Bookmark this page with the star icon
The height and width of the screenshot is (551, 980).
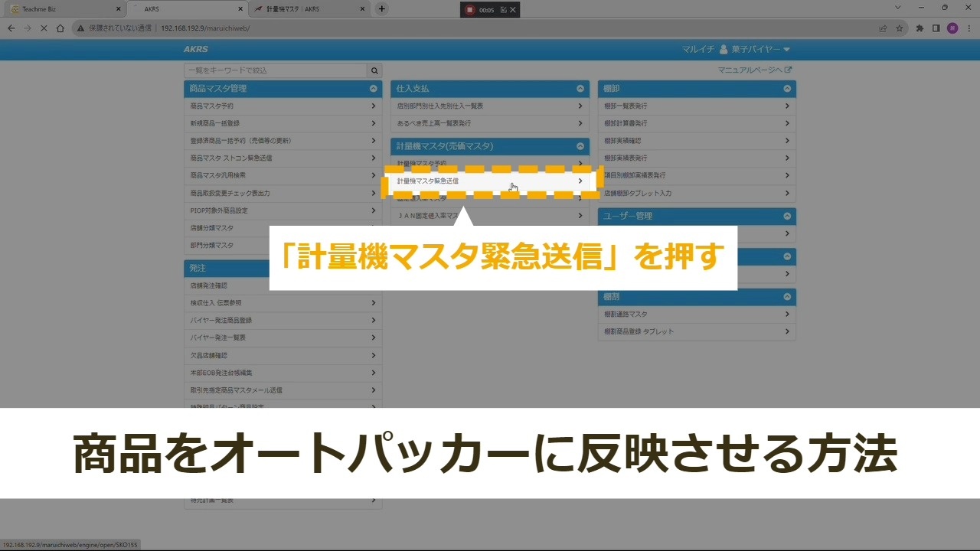point(900,28)
